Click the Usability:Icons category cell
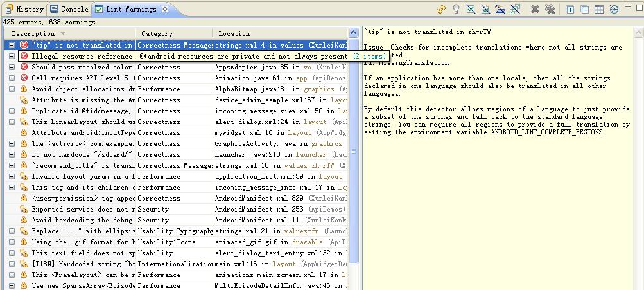Screen dimensions: 644x290 pos(175,242)
